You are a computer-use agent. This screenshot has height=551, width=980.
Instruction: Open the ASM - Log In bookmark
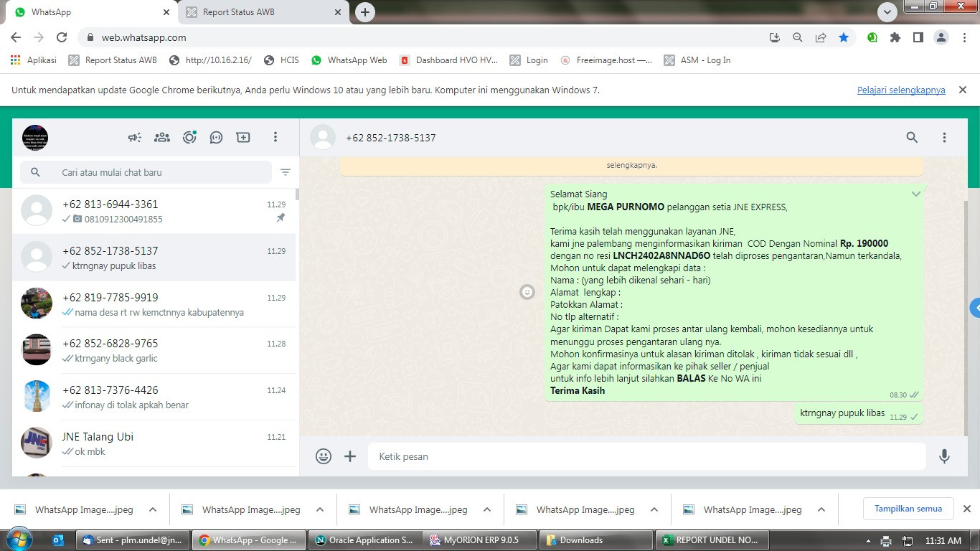(x=697, y=60)
